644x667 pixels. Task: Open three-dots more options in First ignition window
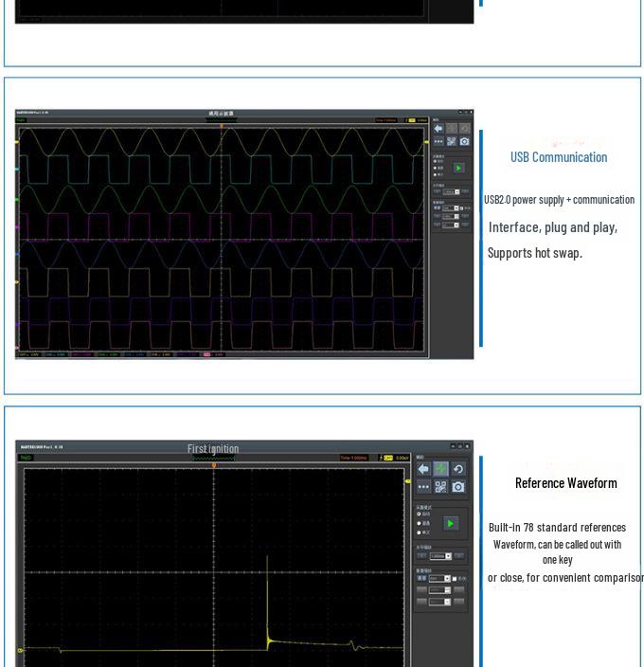423,487
